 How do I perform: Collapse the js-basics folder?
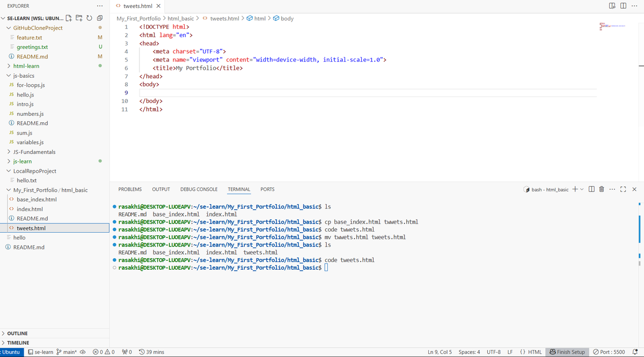[24, 76]
